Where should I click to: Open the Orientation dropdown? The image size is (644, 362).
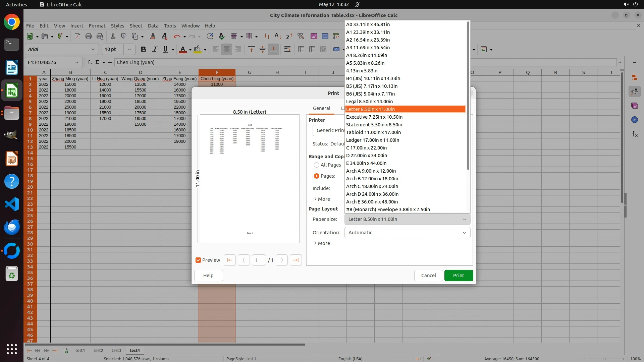[407, 233]
